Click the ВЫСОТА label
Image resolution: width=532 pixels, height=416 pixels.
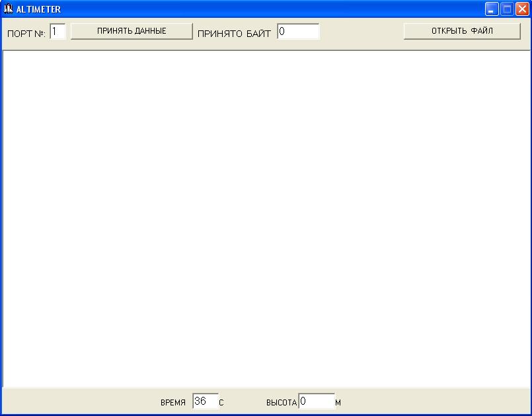tap(282, 403)
